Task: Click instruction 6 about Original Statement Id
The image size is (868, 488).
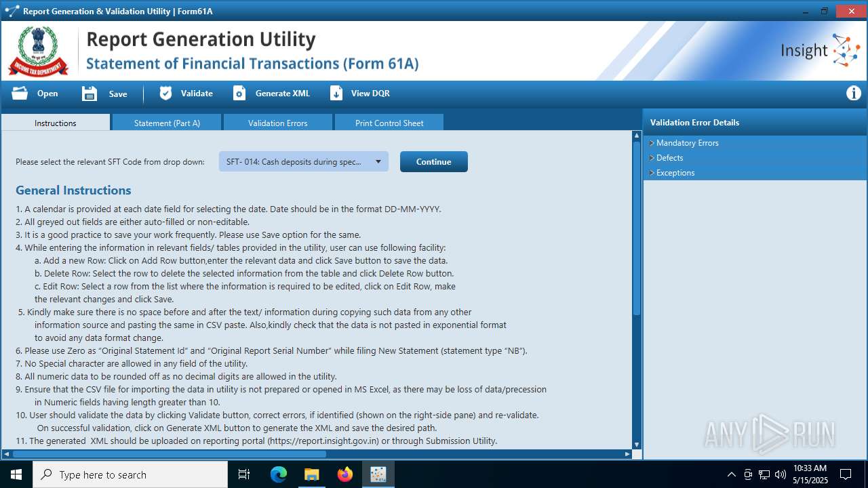Action: (271, 351)
